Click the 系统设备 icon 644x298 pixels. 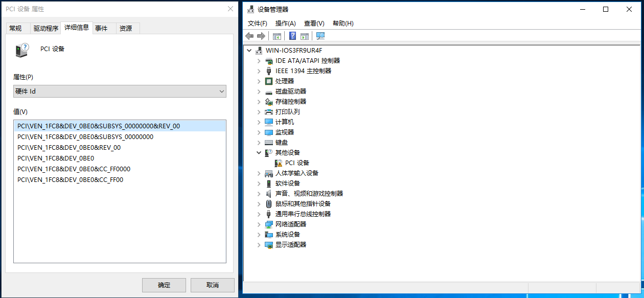coord(269,234)
